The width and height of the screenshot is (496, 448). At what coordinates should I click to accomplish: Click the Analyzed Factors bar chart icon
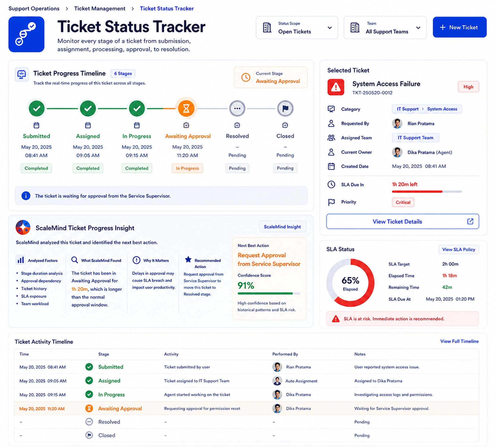21,260
